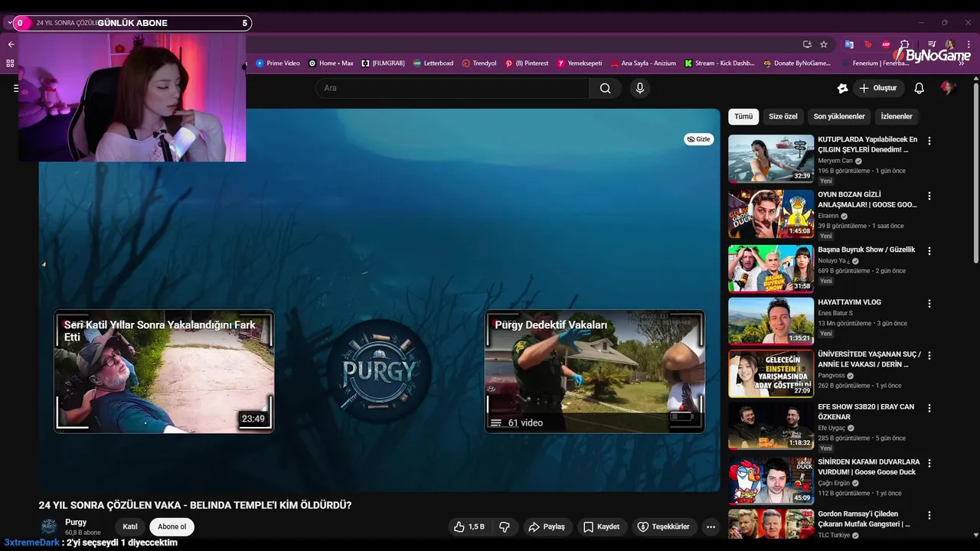The width and height of the screenshot is (980, 551).
Task: Open end-screen video Seri Katil Yıllar Sonra
Action: click(164, 371)
